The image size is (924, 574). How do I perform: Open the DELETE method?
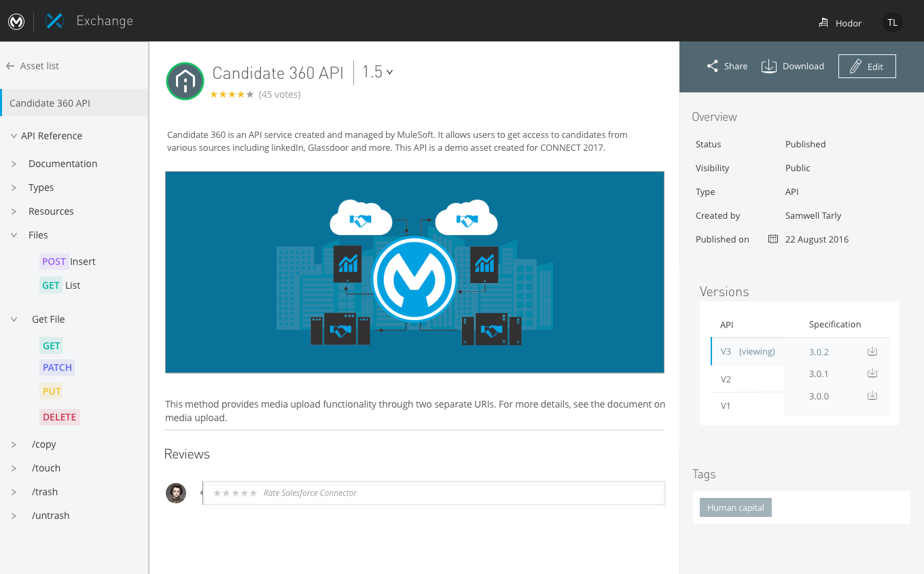(60, 417)
